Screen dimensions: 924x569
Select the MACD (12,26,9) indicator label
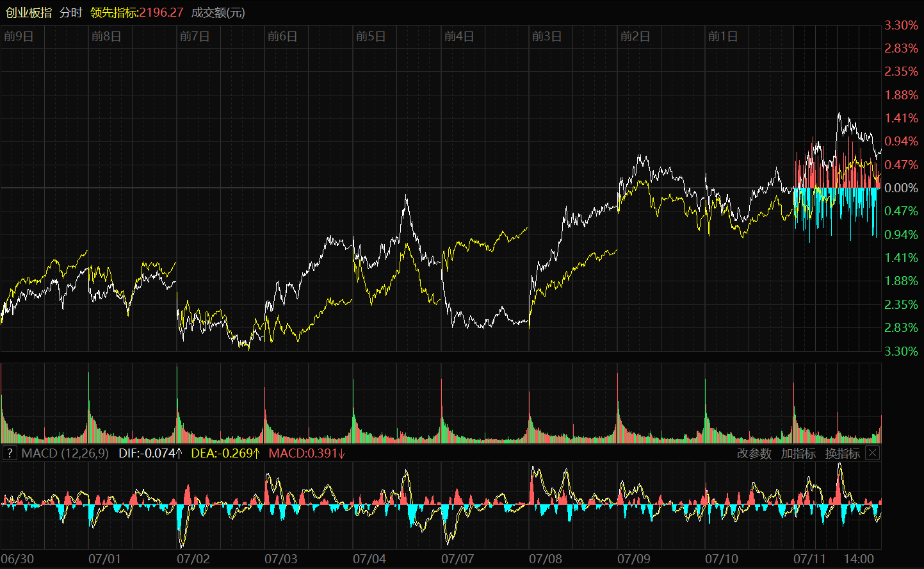pyautogui.click(x=65, y=454)
